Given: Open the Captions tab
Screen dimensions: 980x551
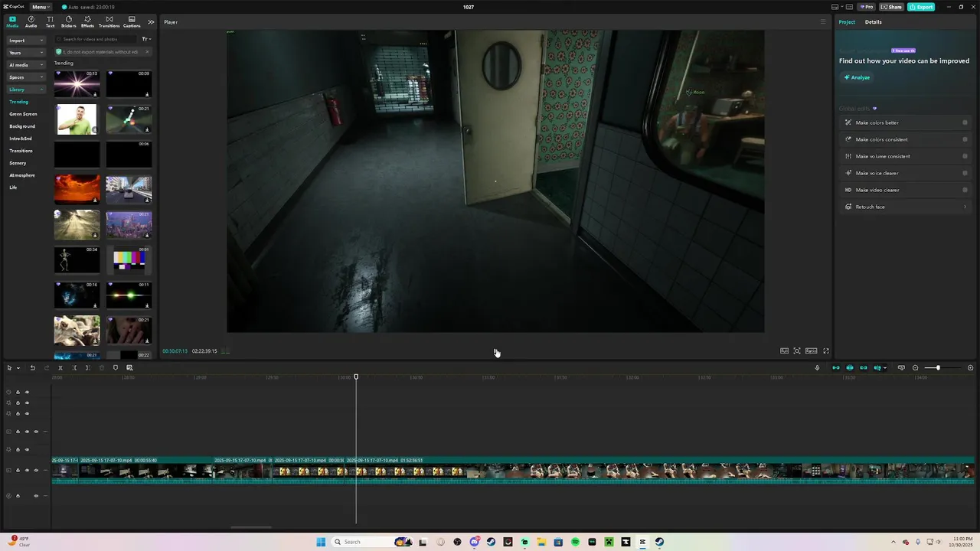Looking at the screenshot, I should (132, 21).
